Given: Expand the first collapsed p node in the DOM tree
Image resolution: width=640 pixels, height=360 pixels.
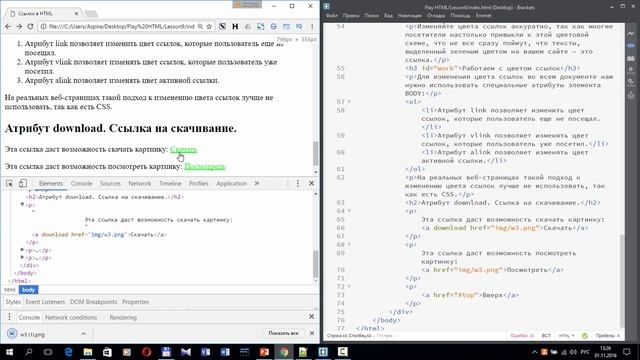Looking at the screenshot, I should click(22, 249).
